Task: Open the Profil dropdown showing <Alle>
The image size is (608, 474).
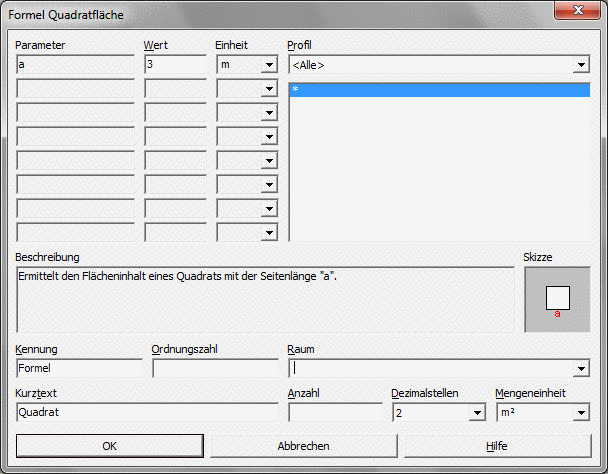Action: pos(581,65)
